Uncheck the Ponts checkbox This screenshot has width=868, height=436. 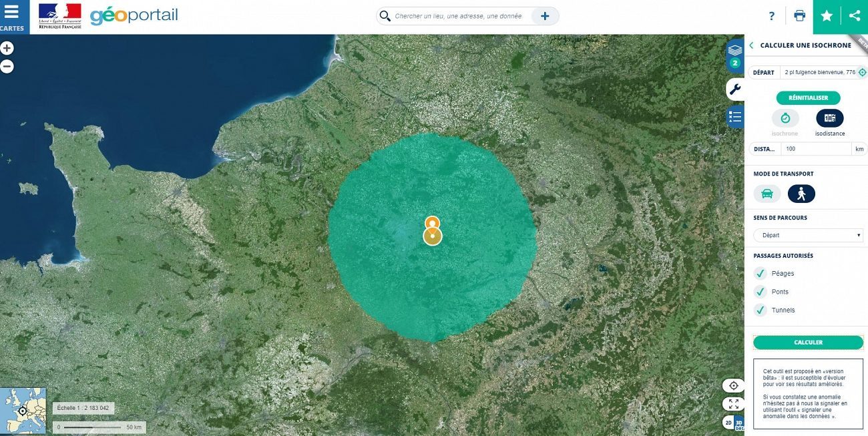(760, 292)
